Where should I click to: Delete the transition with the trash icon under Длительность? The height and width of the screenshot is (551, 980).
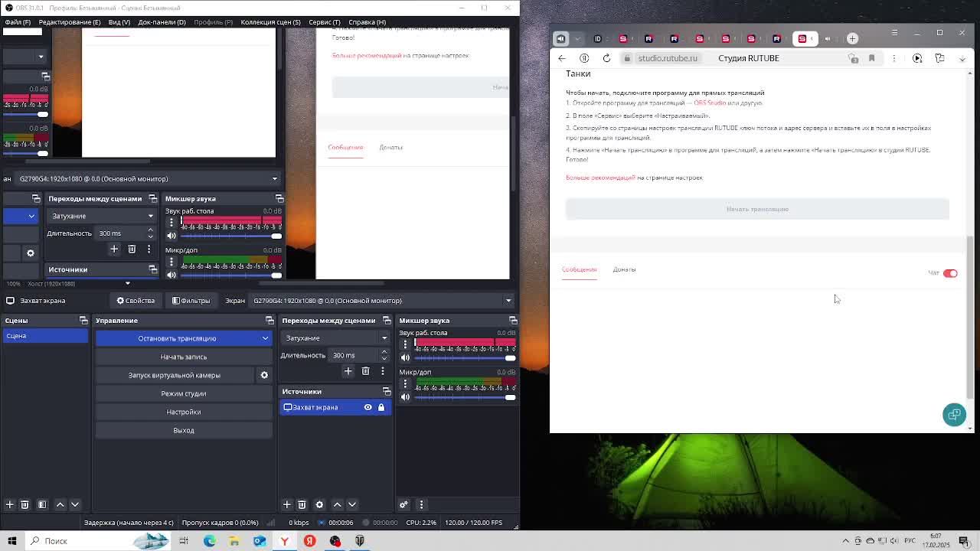coord(365,371)
